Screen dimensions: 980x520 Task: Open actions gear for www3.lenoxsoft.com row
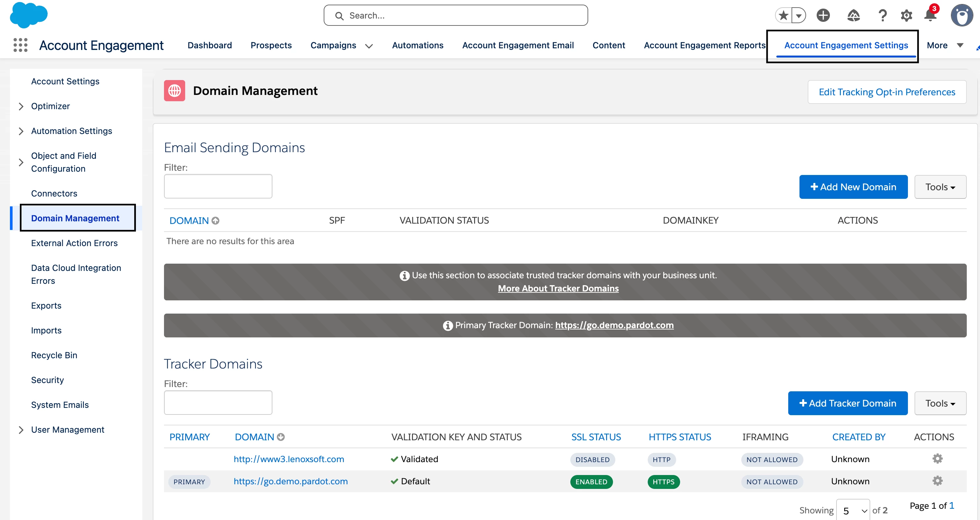coord(937,459)
